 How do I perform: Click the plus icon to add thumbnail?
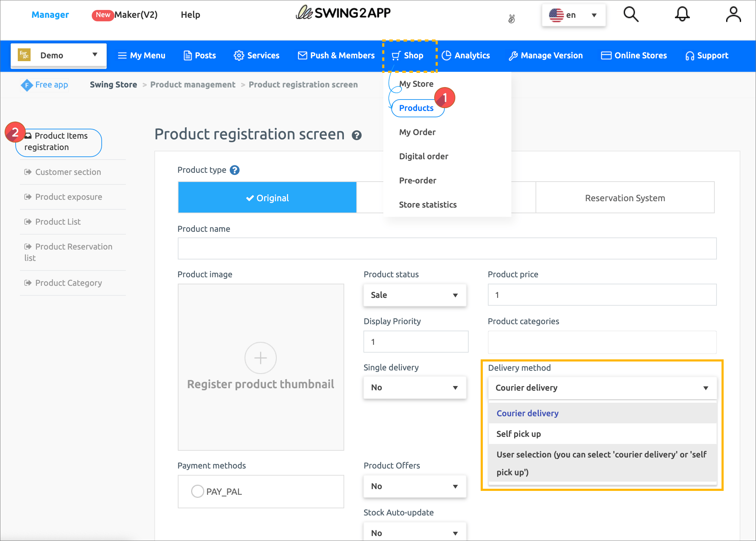pos(260,358)
